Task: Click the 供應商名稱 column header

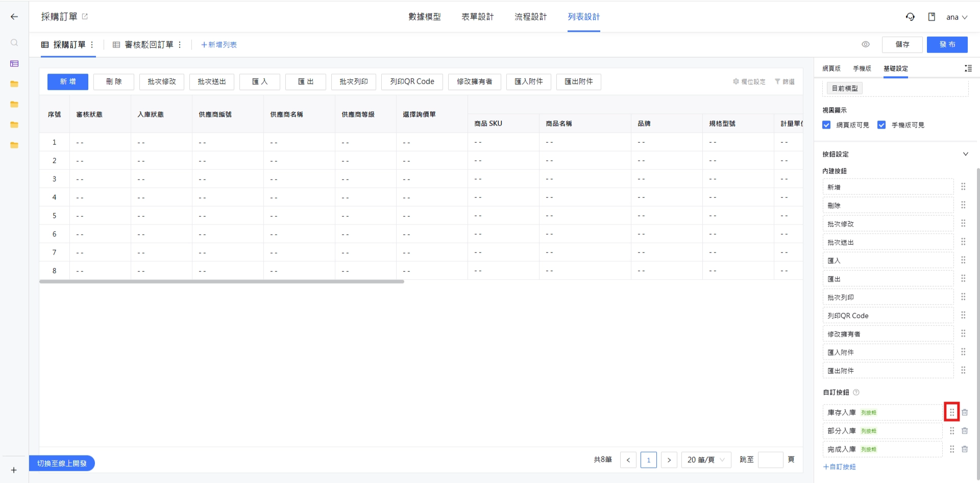Action: click(x=299, y=114)
